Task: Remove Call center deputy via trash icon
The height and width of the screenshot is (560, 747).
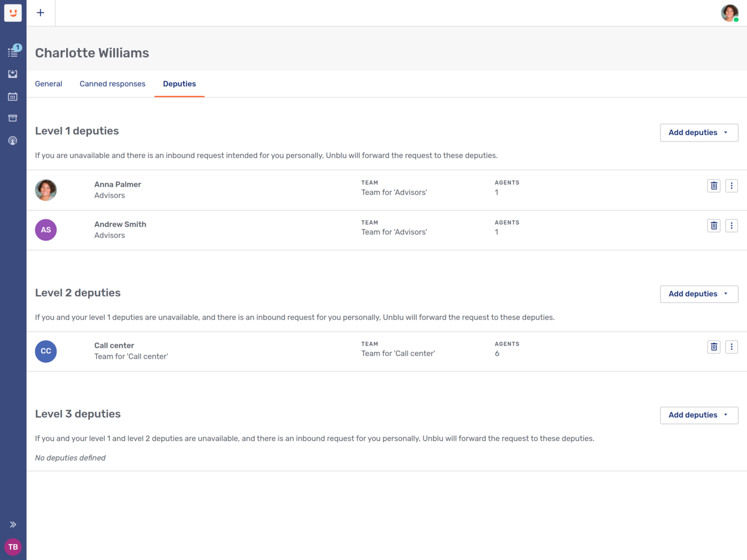Action: (x=714, y=347)
